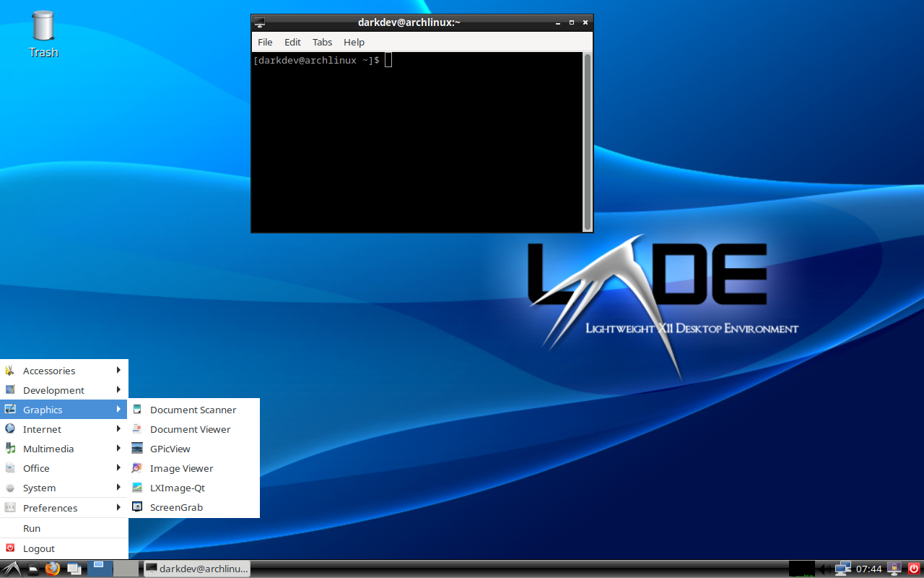Expand the Office submenu
Screen dimensions: 924x578
[64, 468]
